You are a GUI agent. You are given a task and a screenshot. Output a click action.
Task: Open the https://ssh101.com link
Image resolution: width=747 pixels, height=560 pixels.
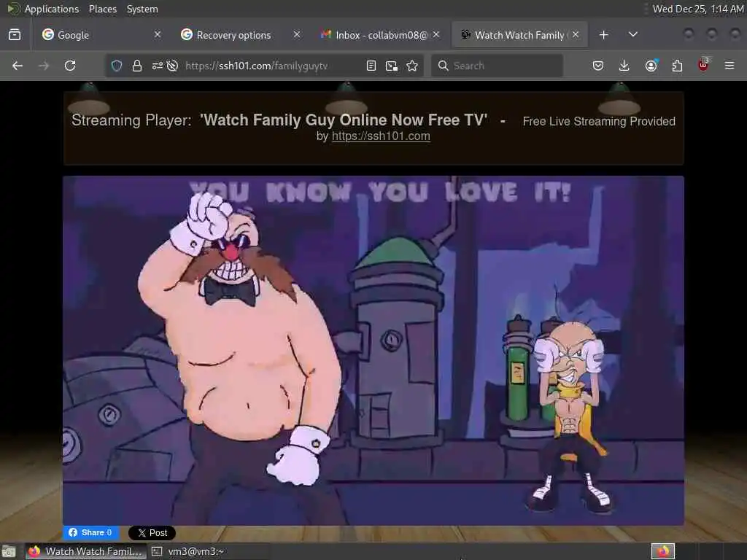(381, 136)
